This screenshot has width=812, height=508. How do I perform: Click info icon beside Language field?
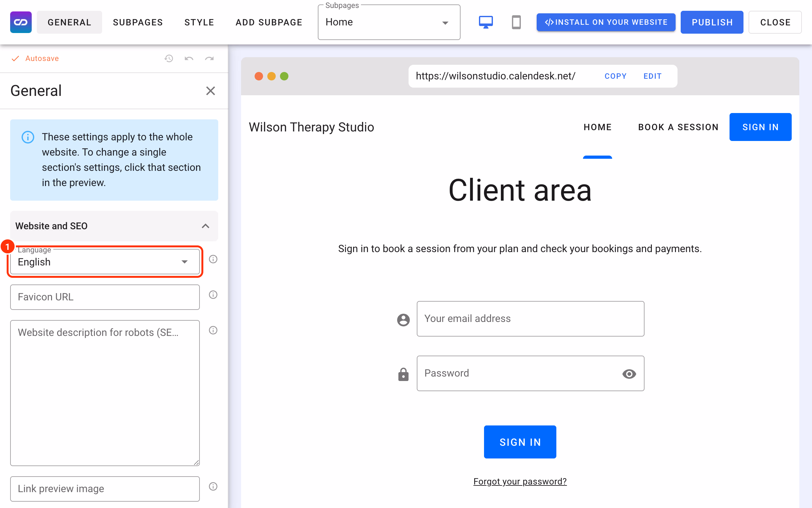[x=213, y=259]
